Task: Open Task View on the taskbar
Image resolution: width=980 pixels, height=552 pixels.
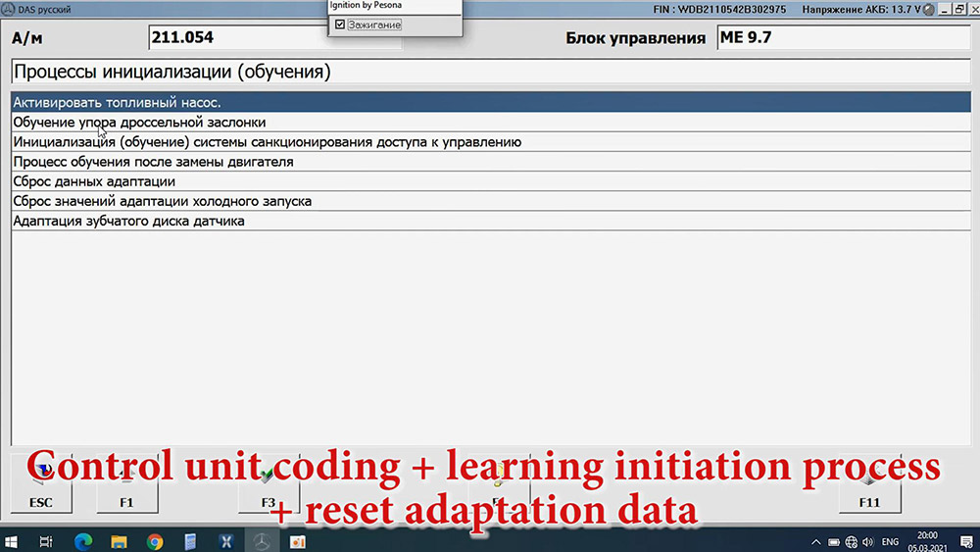Action: (x=46, y=541)
